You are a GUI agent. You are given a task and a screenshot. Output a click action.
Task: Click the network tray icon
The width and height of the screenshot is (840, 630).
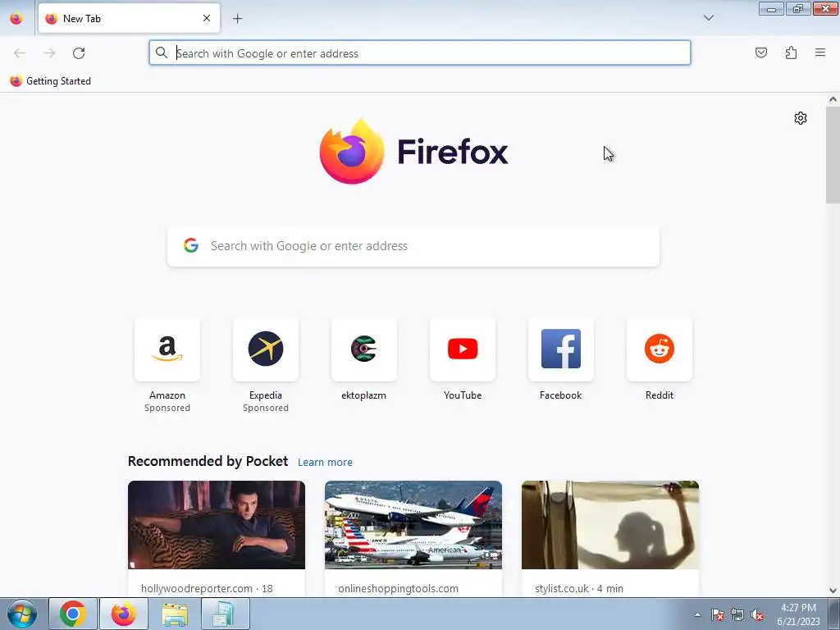point(737,614)
